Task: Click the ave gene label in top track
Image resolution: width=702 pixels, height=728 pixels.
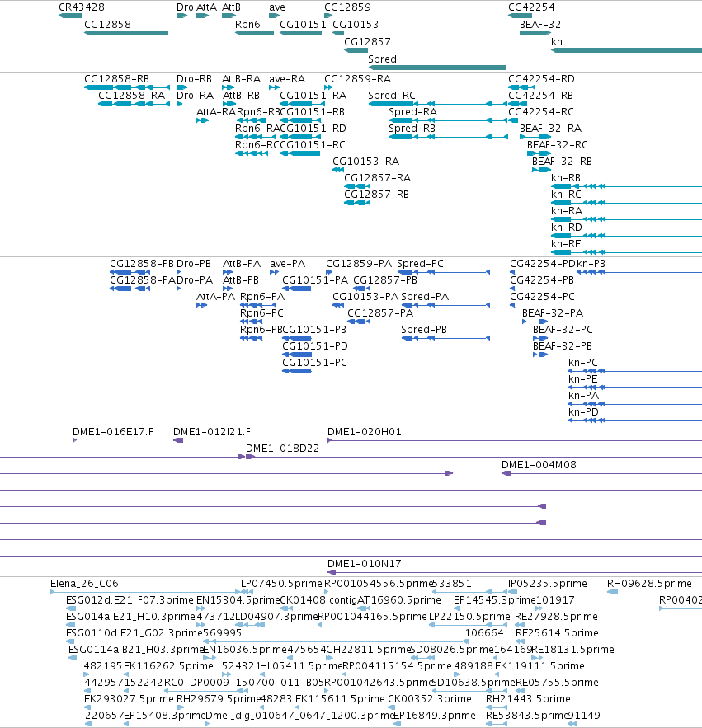Action: (277, 7)
